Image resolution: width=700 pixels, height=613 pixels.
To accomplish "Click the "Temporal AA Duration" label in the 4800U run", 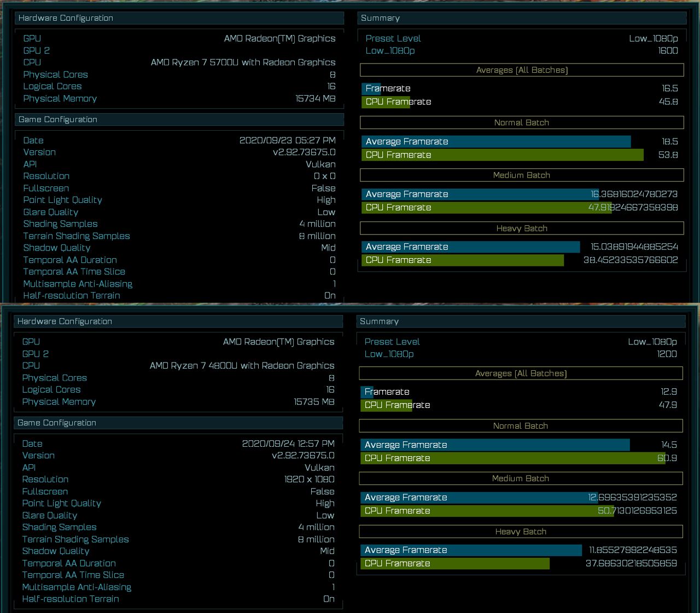I will [69, 563].
